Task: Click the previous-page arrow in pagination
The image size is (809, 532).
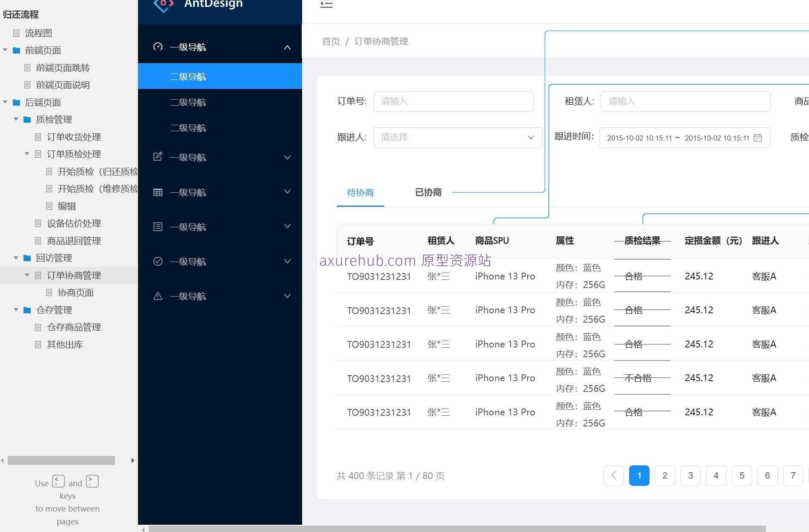Action: [x=613, y=475]
